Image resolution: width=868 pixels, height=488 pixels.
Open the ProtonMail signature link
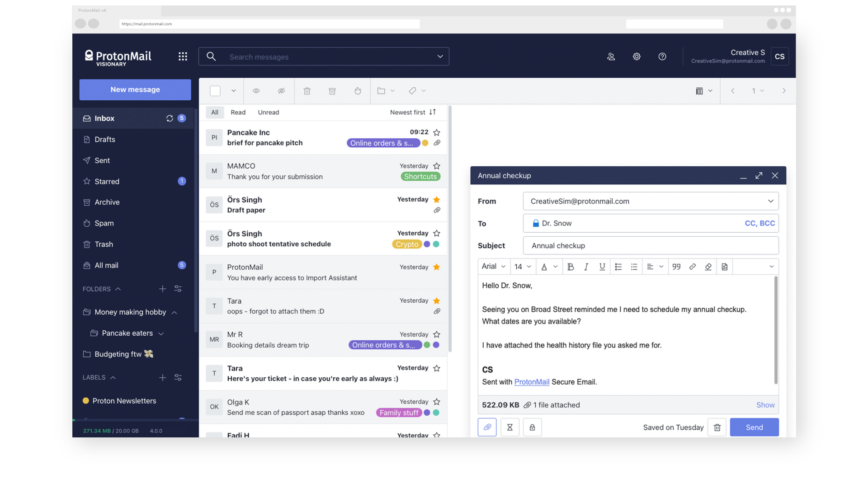point(532,382)
